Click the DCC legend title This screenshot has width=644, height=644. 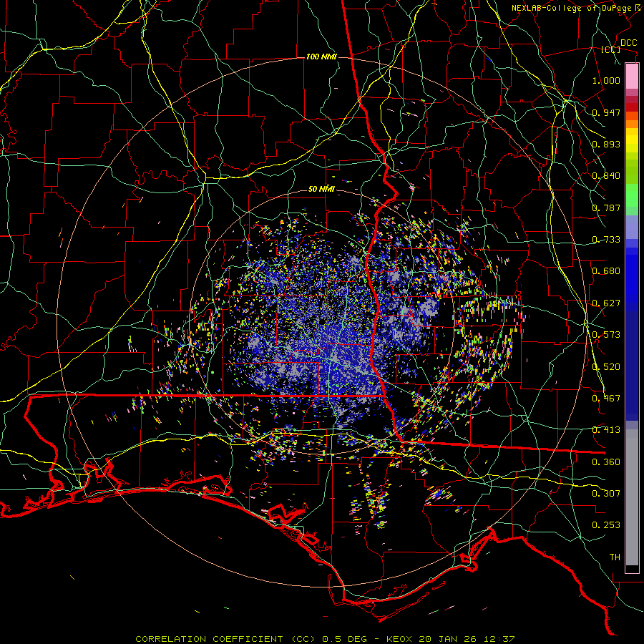coord(628,43)
